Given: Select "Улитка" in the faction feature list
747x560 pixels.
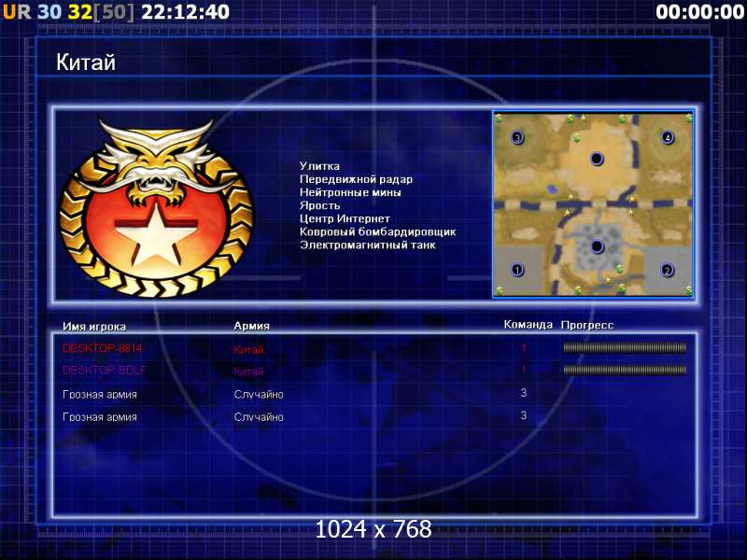Looking at the screenshot, I should (319, 166).
